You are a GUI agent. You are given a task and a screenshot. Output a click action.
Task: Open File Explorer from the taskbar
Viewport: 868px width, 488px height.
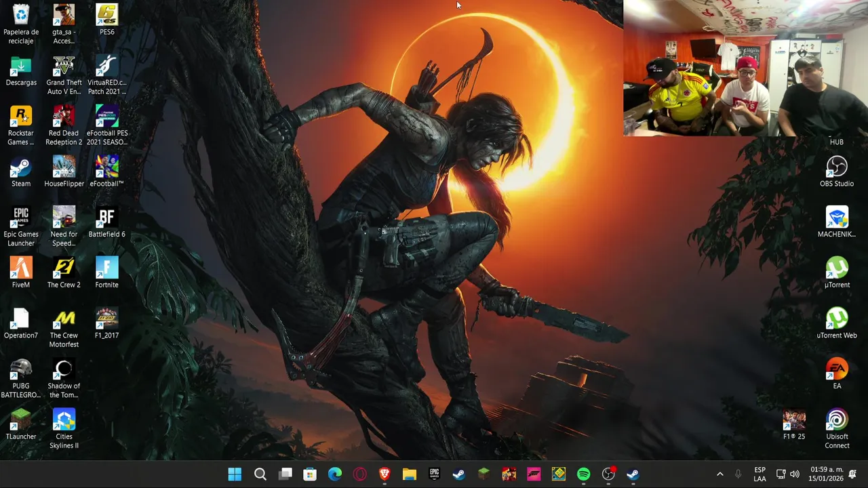tap(410, 474)
